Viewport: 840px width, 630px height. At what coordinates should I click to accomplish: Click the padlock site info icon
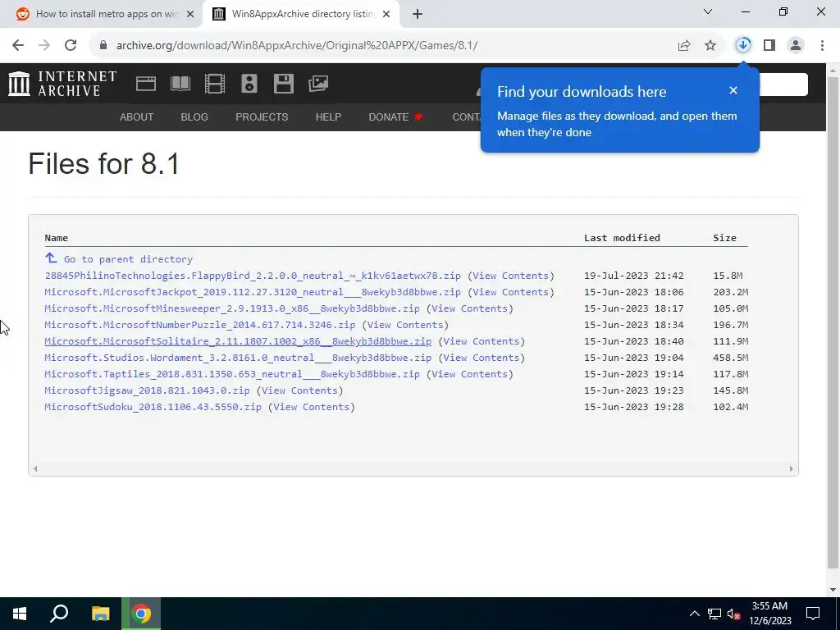[103, 45]
